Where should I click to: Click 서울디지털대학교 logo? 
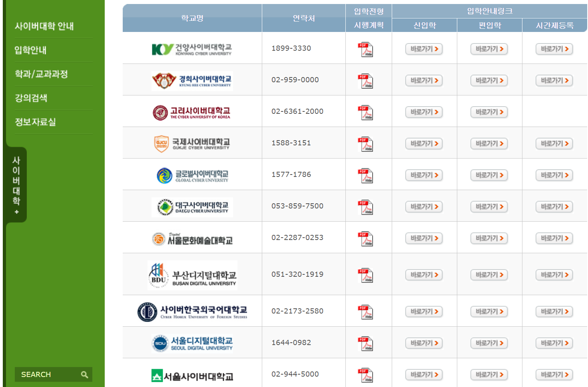point(192,343)
